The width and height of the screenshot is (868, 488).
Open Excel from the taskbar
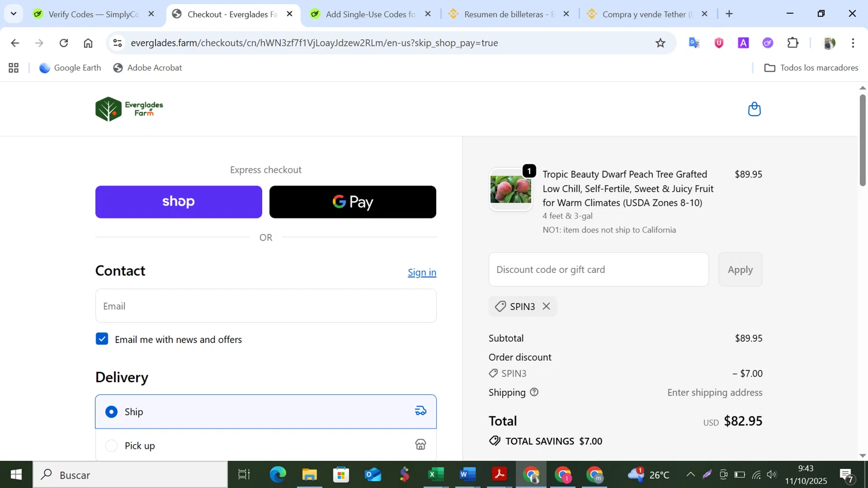pyautogui.click(x=436, y=475)
